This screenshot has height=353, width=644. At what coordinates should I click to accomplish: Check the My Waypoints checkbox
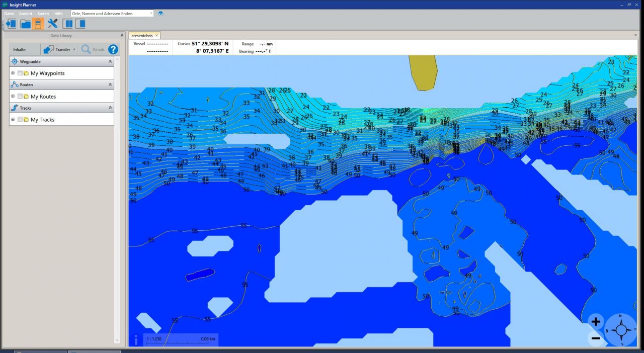[20, 73]
